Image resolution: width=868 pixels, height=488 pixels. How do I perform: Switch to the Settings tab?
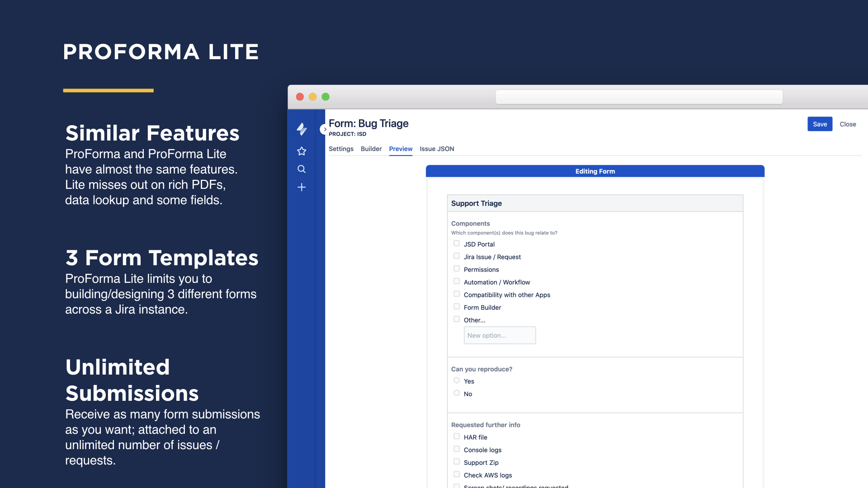(x=341, y=149)
